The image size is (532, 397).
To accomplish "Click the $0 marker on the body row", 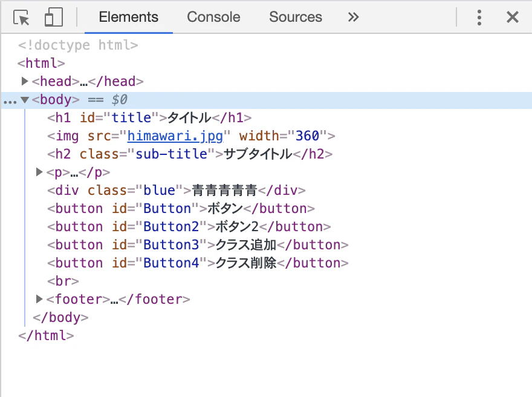I will [120, 99].
